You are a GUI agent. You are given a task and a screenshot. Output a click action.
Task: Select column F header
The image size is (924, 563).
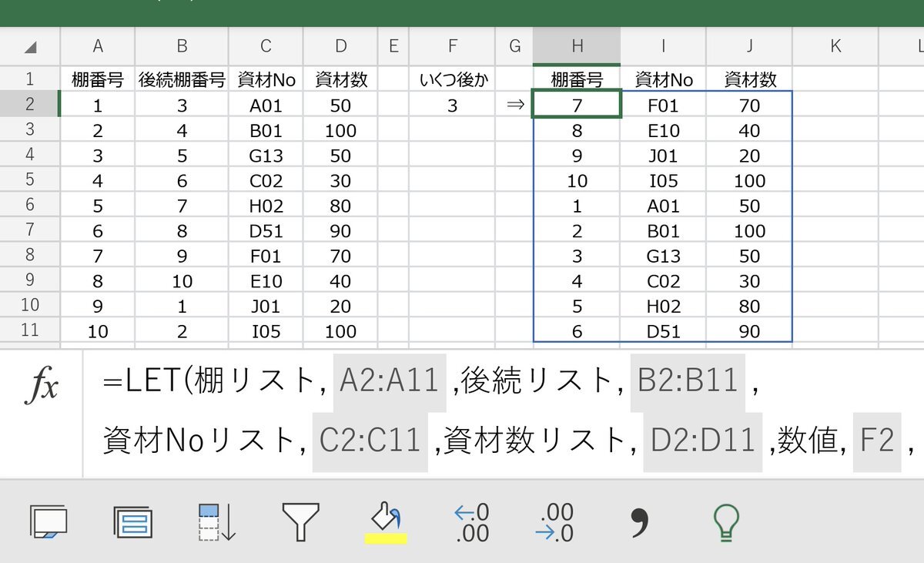pos(452,46)
